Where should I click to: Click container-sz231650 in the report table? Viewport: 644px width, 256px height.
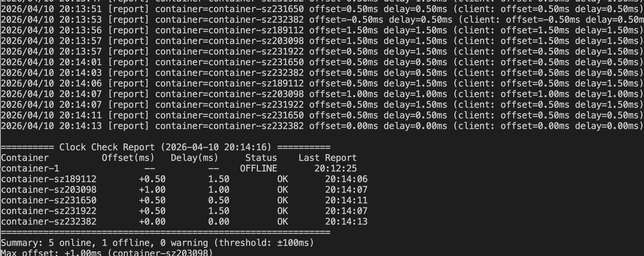(49, 200)
